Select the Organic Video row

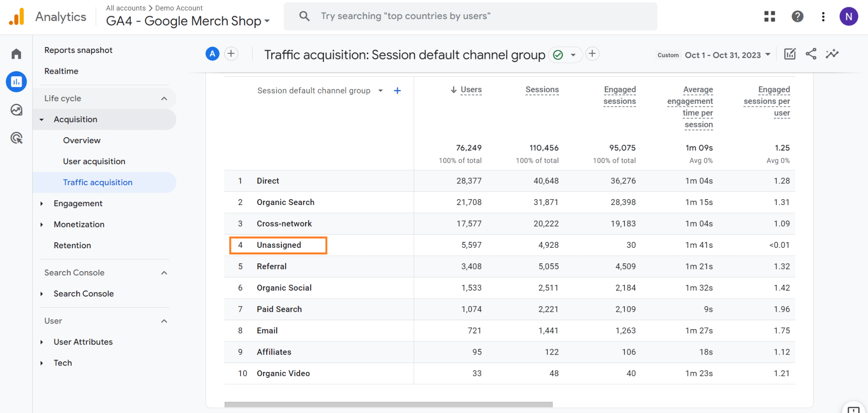point(509,374)
